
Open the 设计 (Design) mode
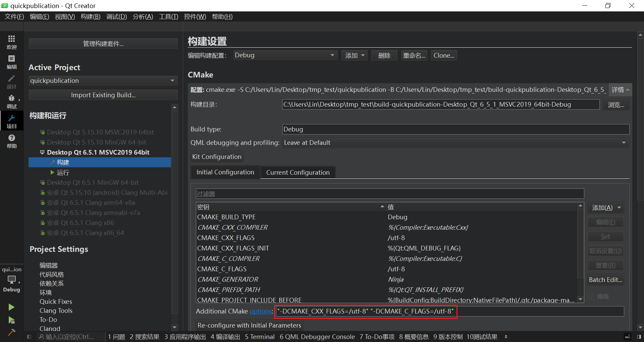(12, 82)
